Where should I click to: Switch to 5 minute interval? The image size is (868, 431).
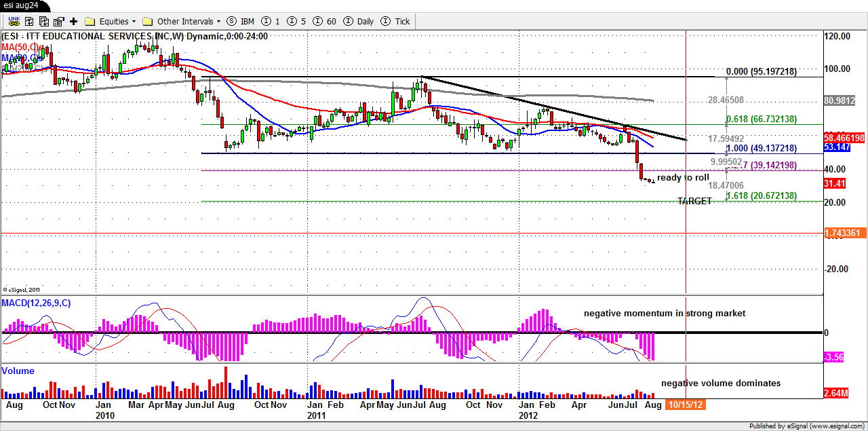(295, 21)
